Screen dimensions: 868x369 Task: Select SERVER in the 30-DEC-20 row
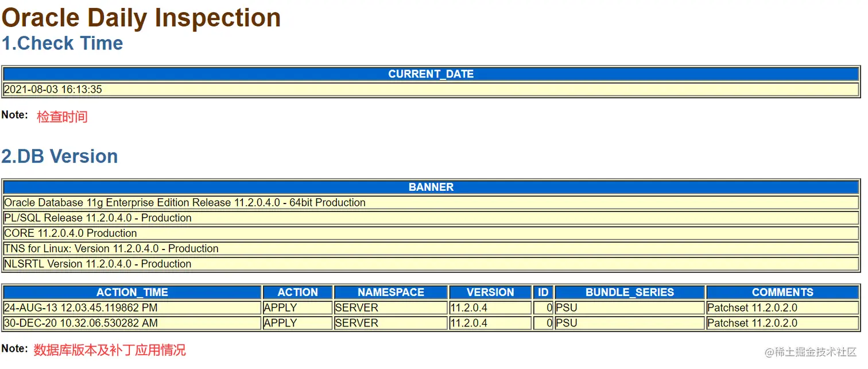pyautogui.click(x=391, y=323)
